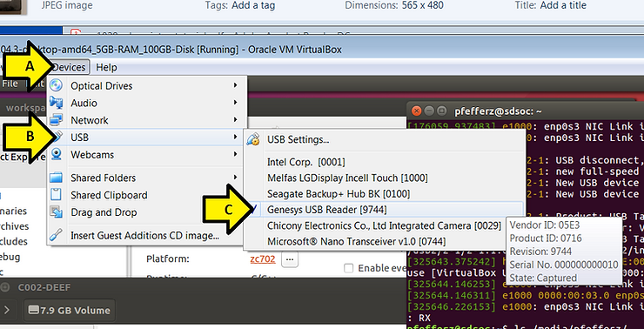Click the Optical Drives disc icon
The height and width of the screenshot is (329, 644).
tap(56, 85)
